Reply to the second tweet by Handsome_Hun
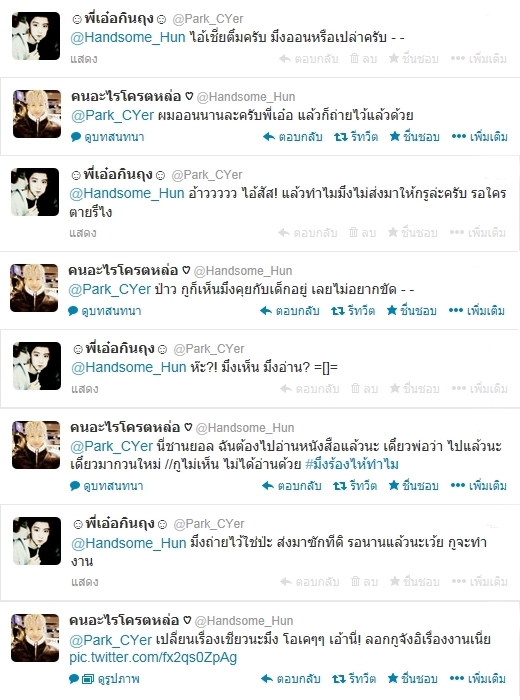The image size is (520, 700). click(x=290, y=311)
